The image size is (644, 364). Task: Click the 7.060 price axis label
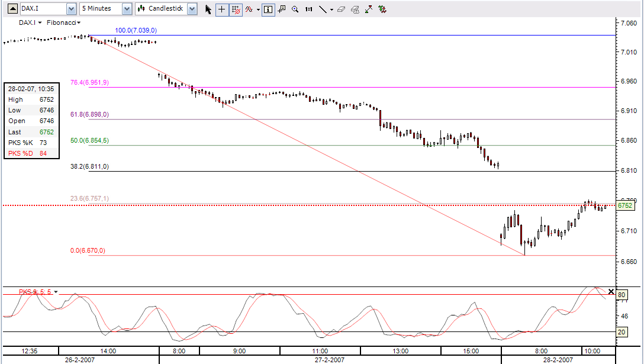pos(629,23)
